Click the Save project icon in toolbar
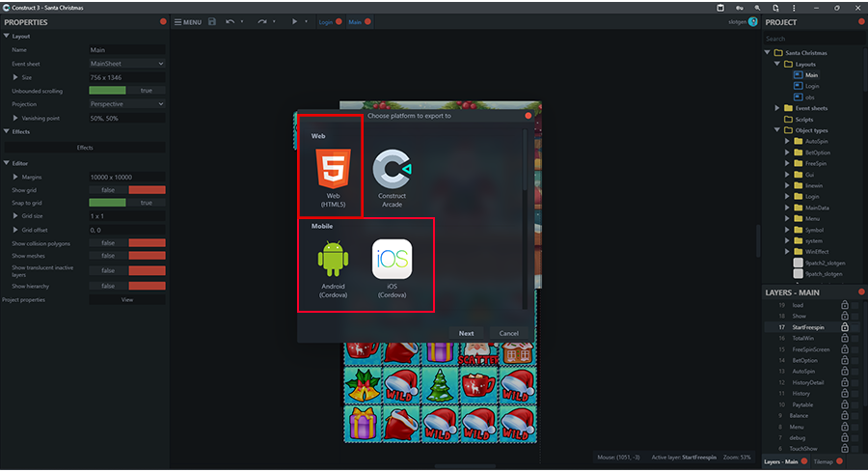 tap(212, 21)
